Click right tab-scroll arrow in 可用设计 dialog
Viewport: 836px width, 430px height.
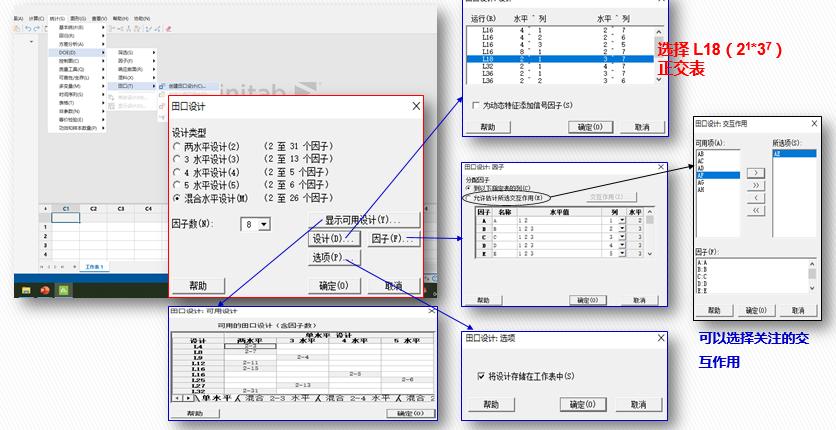pos(188,398)
